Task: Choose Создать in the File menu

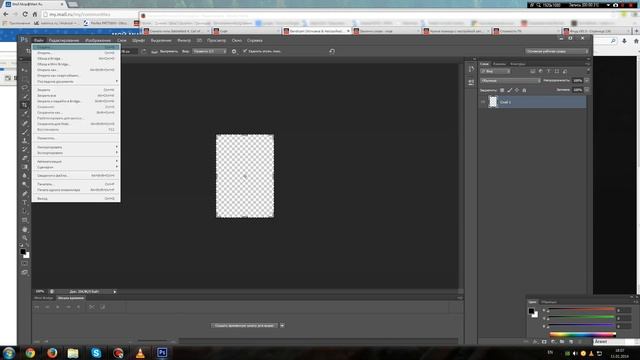Action: coord(76,47)
